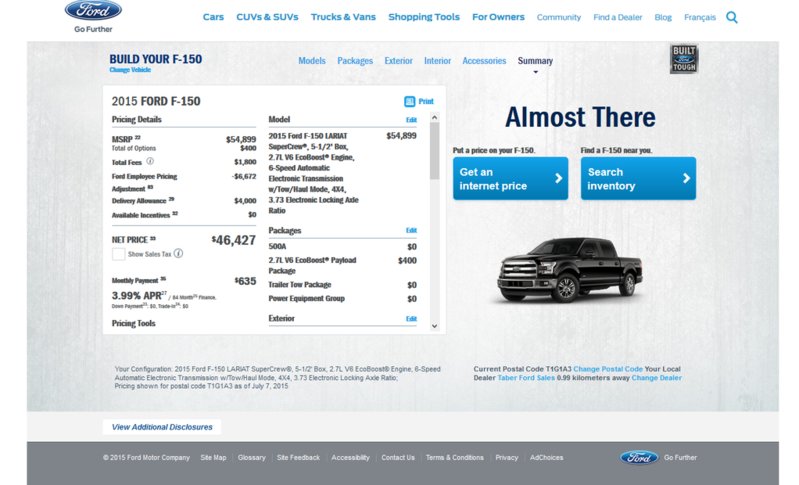Open Trucks & Vans menu

click(x=343, y=17)
